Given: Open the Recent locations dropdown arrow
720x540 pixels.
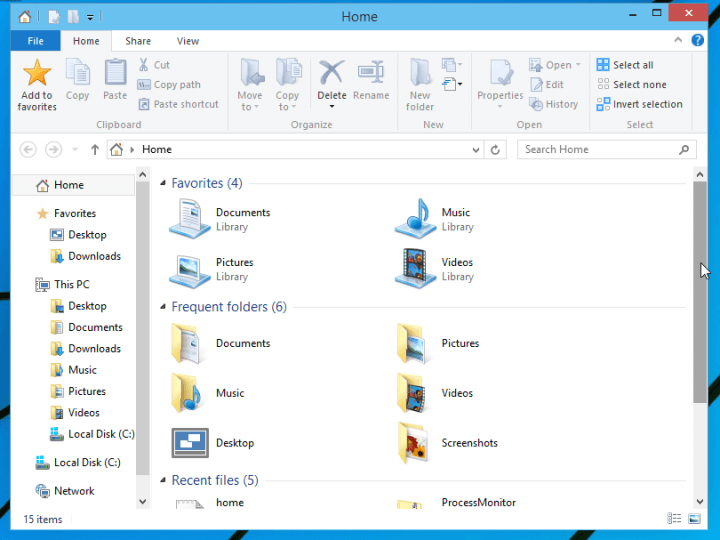Looking at the screenshot, I should pyautogui.click(x=75, y=150).
